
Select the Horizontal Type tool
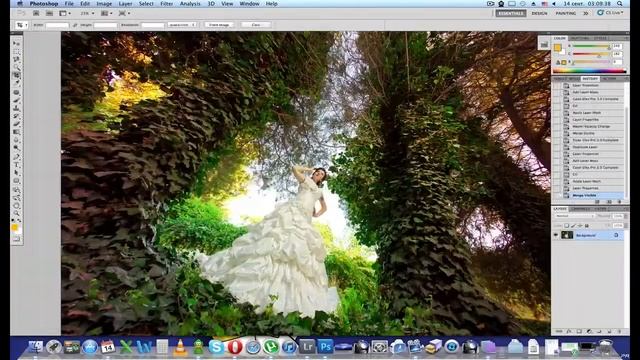coord(16,164)
